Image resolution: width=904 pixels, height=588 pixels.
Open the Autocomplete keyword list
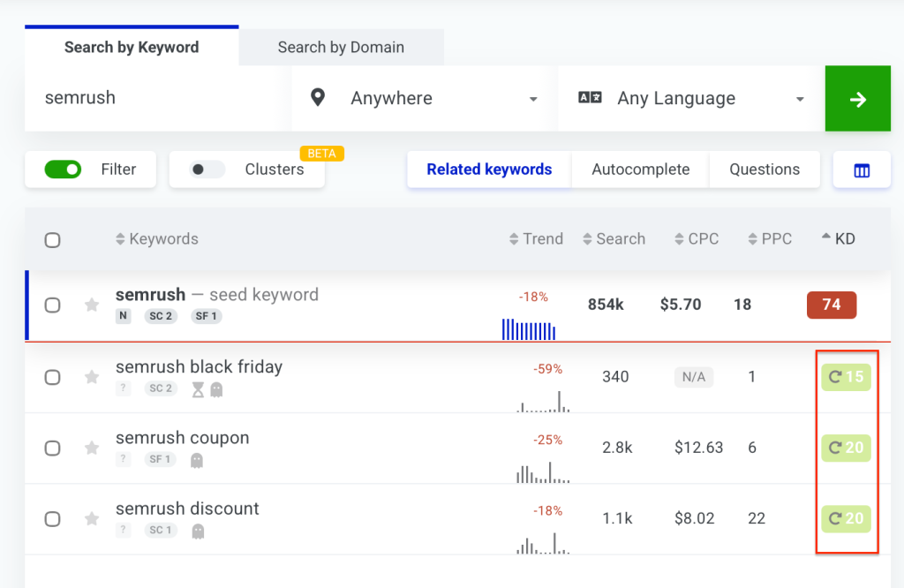tap(640, 170)
